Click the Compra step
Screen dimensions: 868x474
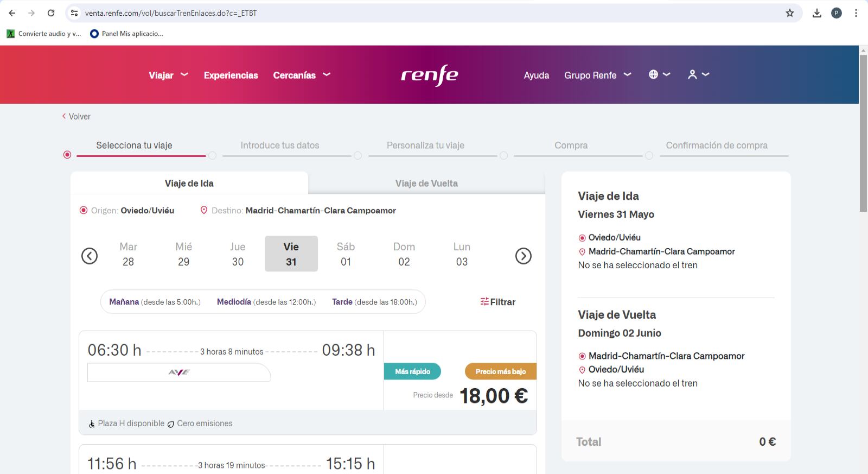pos(571,145)
